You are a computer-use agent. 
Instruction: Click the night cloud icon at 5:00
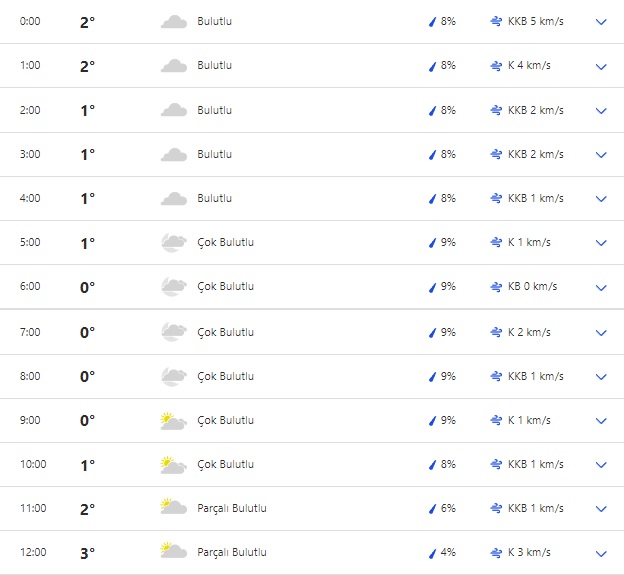[x=174, y=242]
